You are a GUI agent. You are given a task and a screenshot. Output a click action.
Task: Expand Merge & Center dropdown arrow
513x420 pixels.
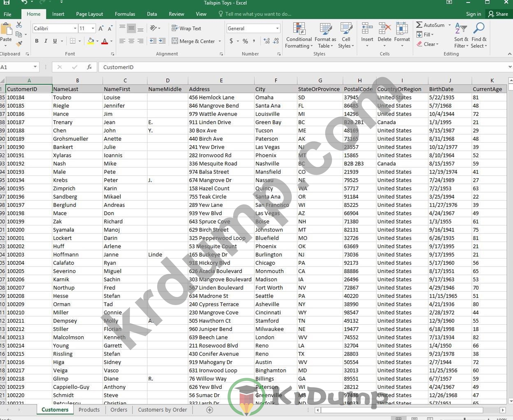pyautogui.click(x=220, y=41)
